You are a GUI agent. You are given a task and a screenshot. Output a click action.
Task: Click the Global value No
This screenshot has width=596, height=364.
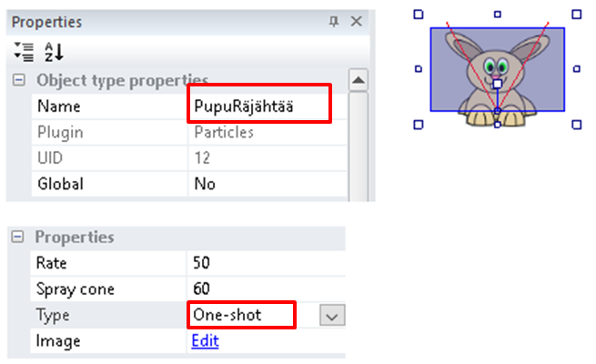[x=206, y=184]
